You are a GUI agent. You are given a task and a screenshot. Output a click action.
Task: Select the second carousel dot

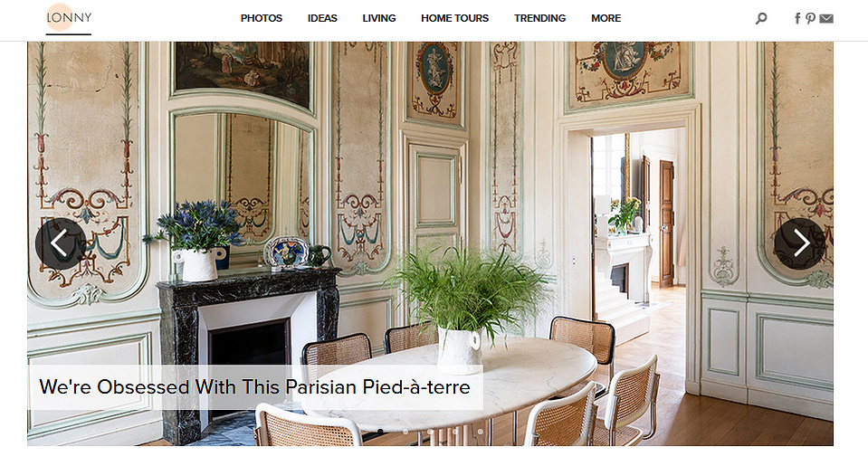pyautogui.click(x=405, y=431)
